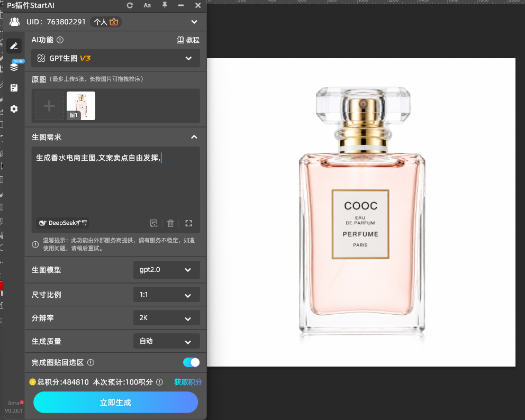Click the refresh icon in plugin title bar
The height and width of the screenshot is (420, 525).
(130, 5)
